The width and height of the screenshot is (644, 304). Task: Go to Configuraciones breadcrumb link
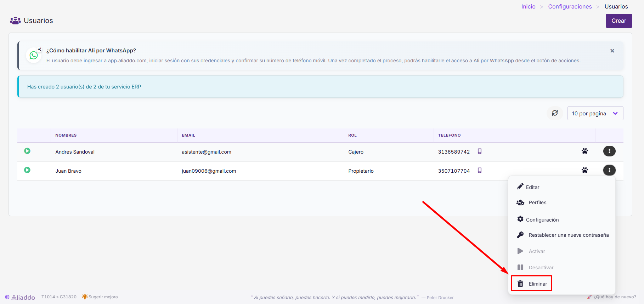click(x=570, y=6)
